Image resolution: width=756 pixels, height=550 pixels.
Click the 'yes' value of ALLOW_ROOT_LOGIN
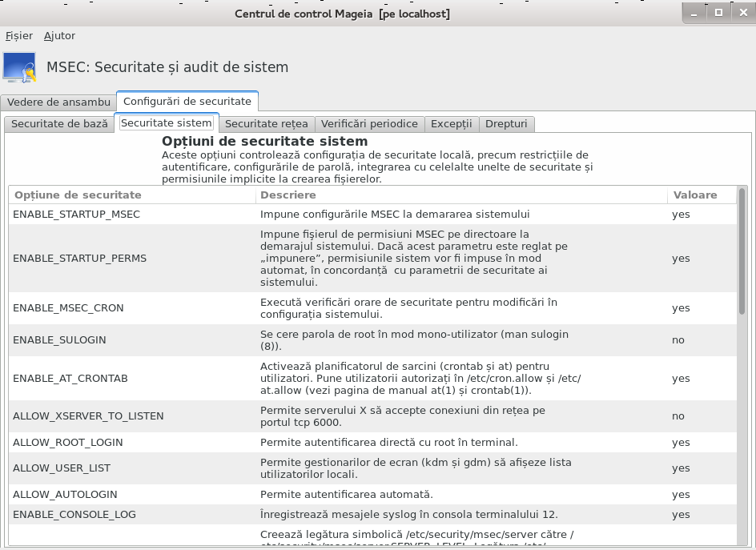click(x=681, y=443)
